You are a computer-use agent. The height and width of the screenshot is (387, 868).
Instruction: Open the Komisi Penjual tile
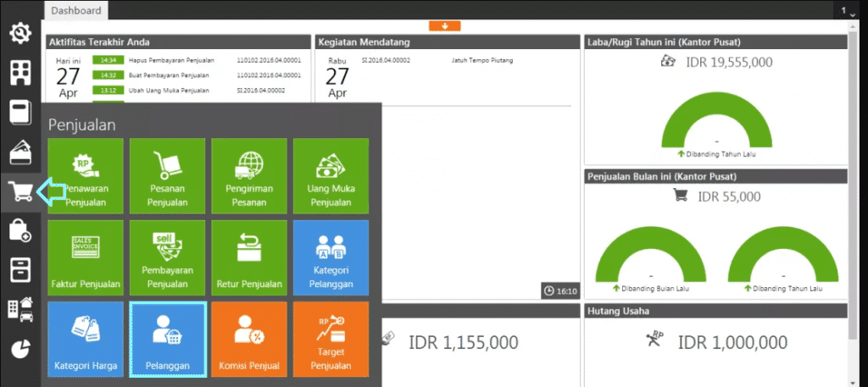pyautogui.click(x=249, y=339)
